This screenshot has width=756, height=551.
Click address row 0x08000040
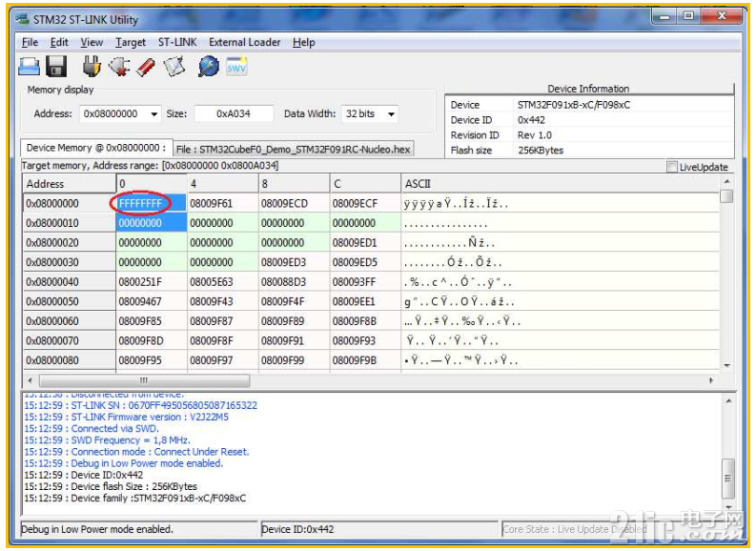click(70, 282)
